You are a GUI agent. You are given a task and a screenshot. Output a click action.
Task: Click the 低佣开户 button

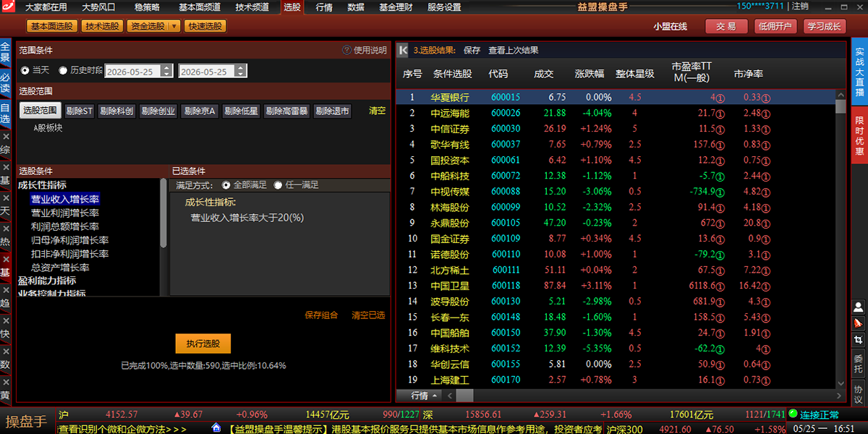point(775,26)
